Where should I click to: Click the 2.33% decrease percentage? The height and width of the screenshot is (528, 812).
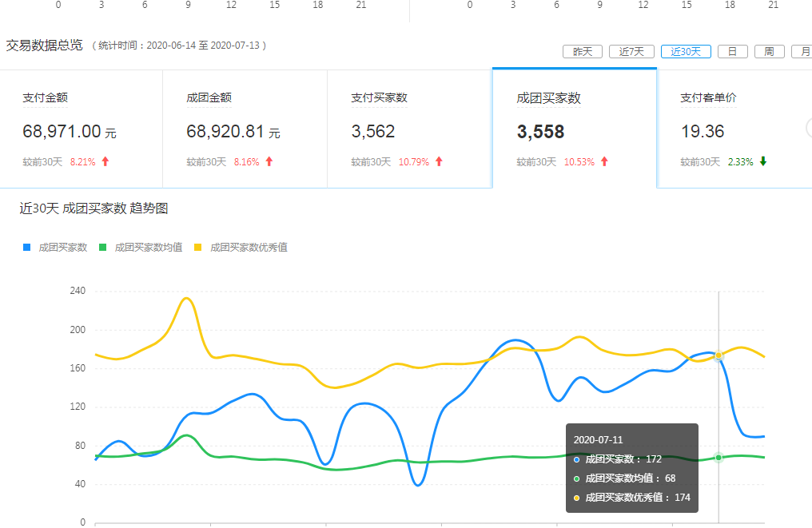tap(741, 162)
